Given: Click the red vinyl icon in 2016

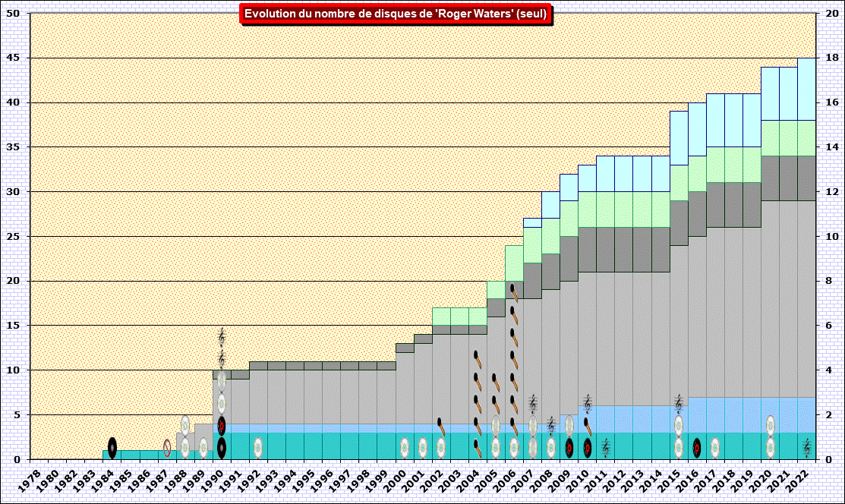Looking at the screenshot, I should pos(697,448).
